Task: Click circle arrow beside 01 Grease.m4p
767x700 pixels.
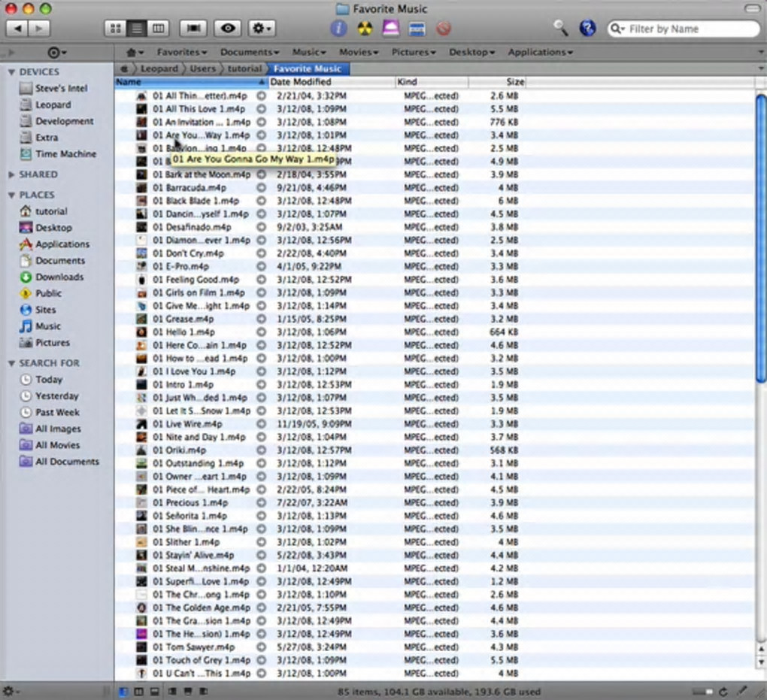Action: (262, 319)
